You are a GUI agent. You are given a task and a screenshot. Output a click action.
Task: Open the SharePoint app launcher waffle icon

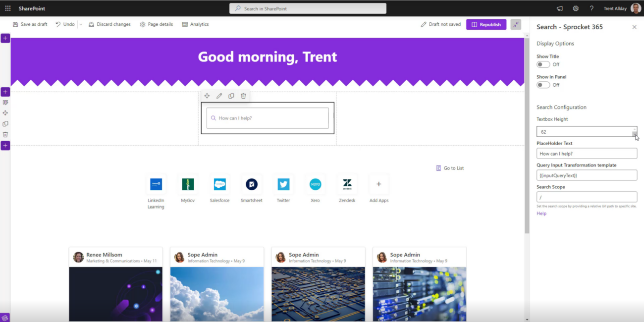[7, 8]
